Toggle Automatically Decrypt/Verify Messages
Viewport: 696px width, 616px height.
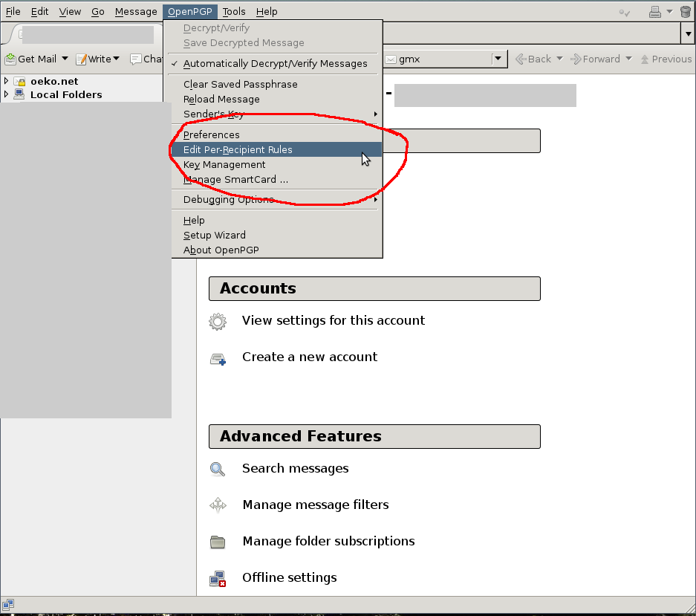click(275, 64)
